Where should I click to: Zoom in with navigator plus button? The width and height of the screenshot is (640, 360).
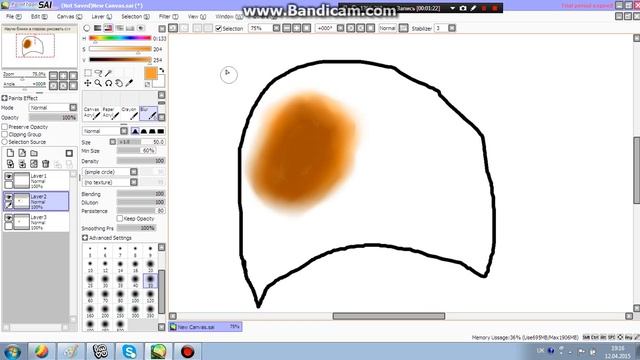(x=63, y=76)
